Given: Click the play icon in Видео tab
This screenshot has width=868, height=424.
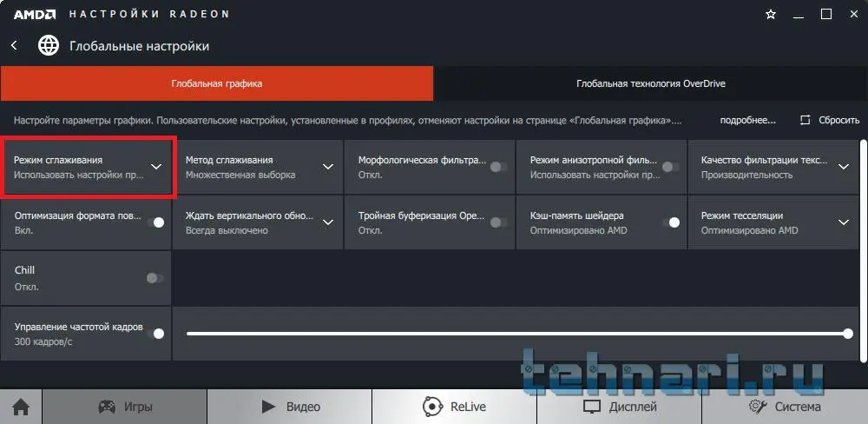Looking at the screenshot, I should [x=268, y=407].
